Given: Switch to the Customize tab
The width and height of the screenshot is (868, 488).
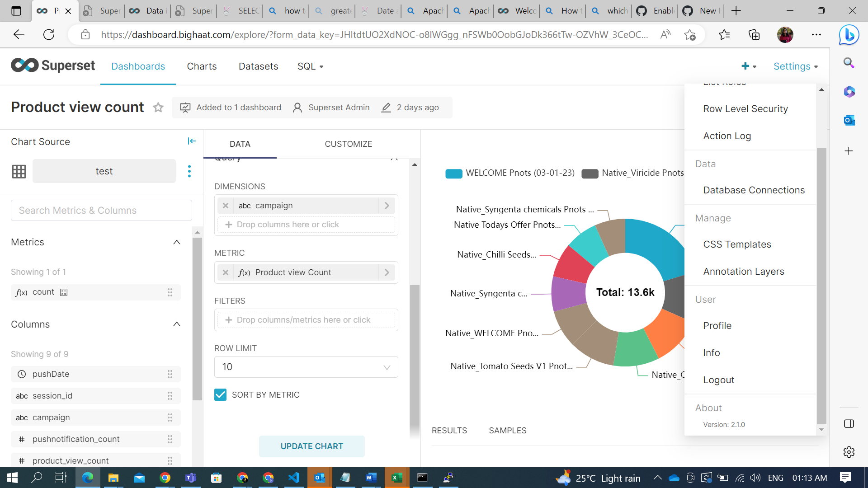Looking at the screenshot, I should pyautogui.click(x=348, y=144).
